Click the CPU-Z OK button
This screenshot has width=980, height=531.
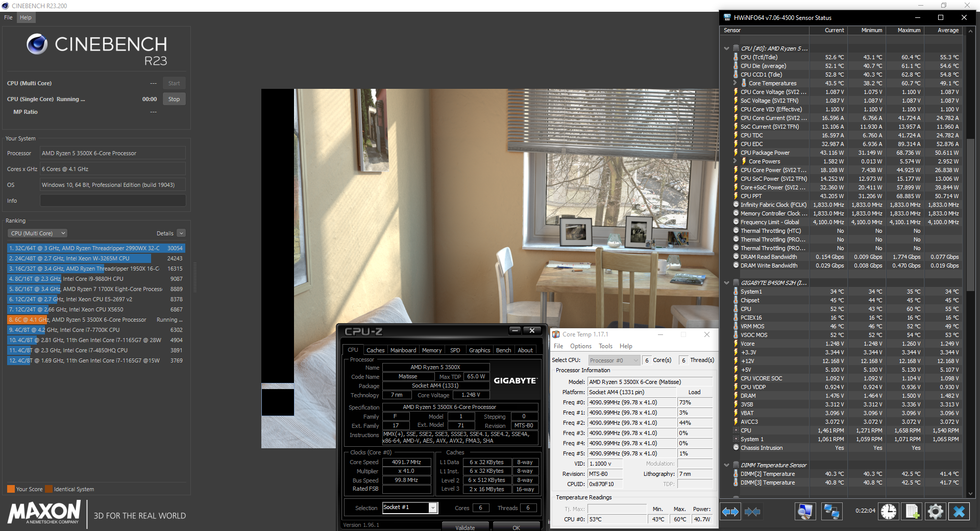point(516,527)
